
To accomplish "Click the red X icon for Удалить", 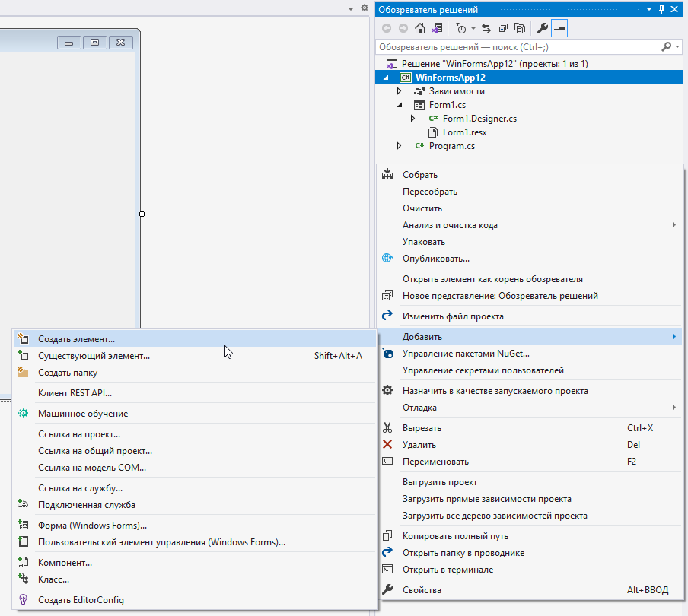I will point(387,445).
